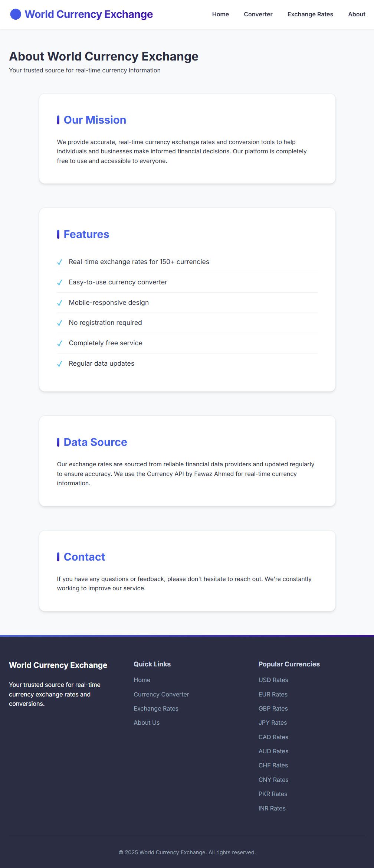Screen dimensions: 374x868
Task: Click checkmark next to Easy-to-use currency converter
Action: click(60, 283)
